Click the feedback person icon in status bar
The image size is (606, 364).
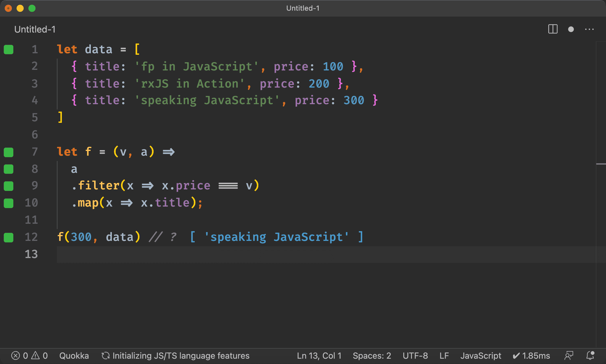[569, 355]
